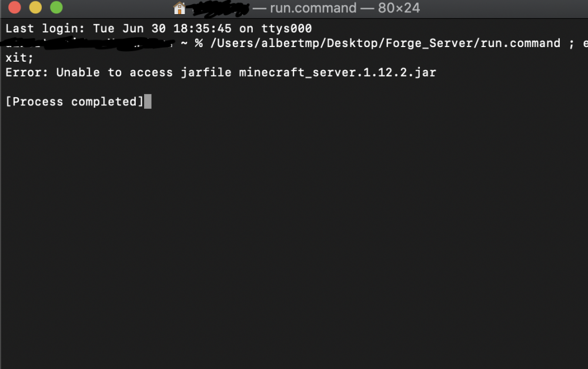Click the blacked-out name in title bar
588x369 pixels.
point(220,9)
